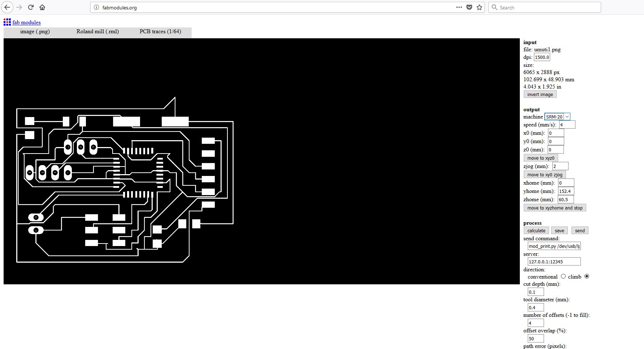Open page actions three-dot menu

(459, 7)
